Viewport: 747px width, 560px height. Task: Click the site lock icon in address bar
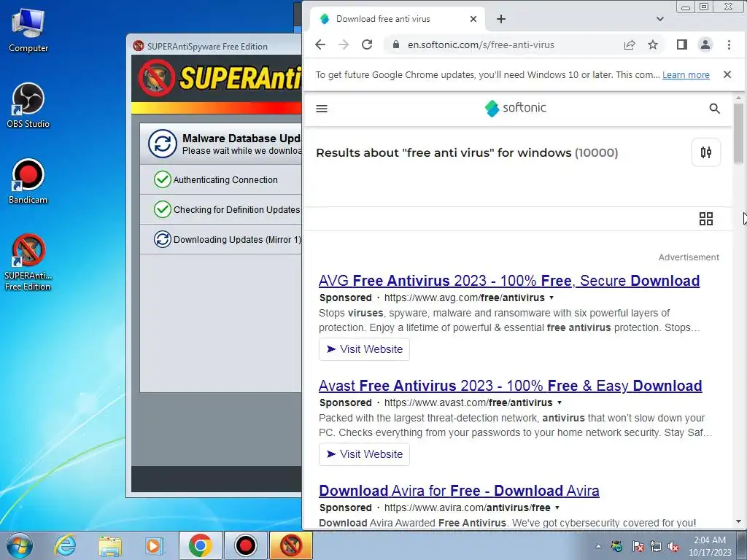(396, 44)
